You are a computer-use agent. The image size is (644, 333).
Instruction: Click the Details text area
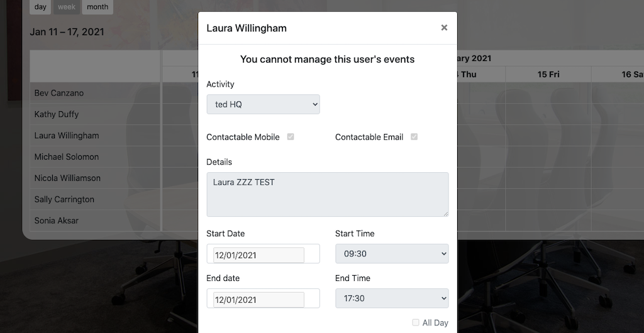tap(327, 194)
